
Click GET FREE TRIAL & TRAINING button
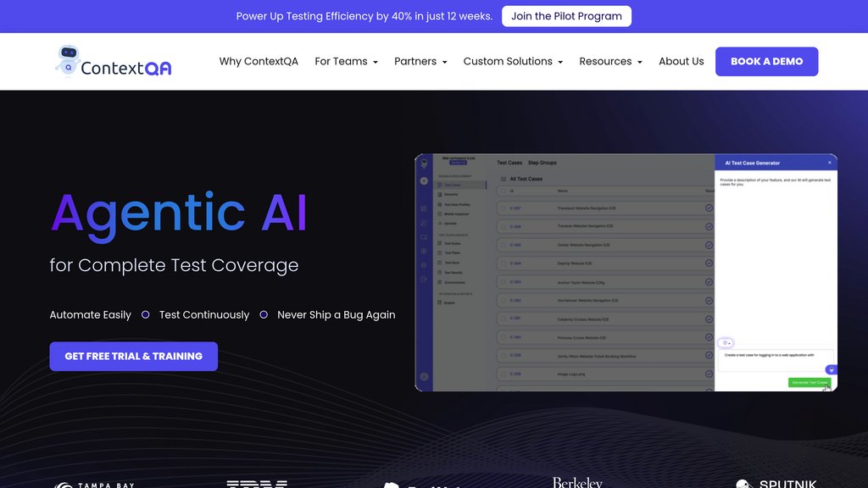(x=133, y=357)
